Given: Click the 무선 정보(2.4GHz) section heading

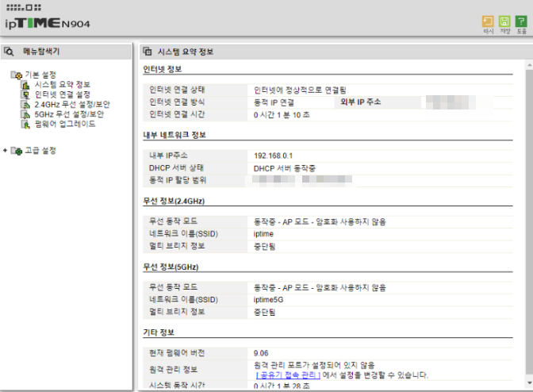Looking at the screenshot, I should (174, 201).
